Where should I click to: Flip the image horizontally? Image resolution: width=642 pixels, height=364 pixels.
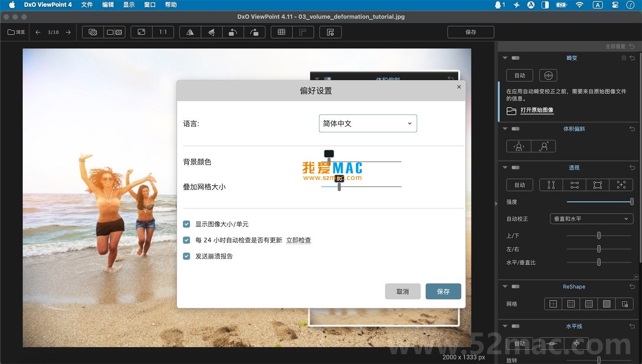(x=190, y=32)
